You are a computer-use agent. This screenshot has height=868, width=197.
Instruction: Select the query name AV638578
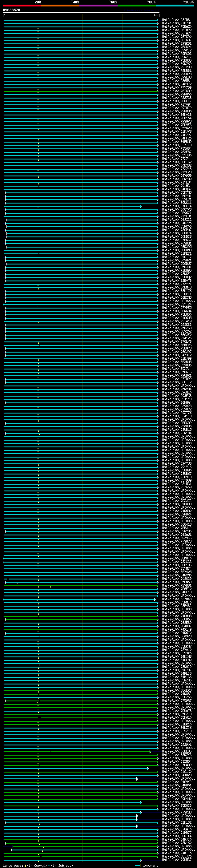tap(11, 10)
